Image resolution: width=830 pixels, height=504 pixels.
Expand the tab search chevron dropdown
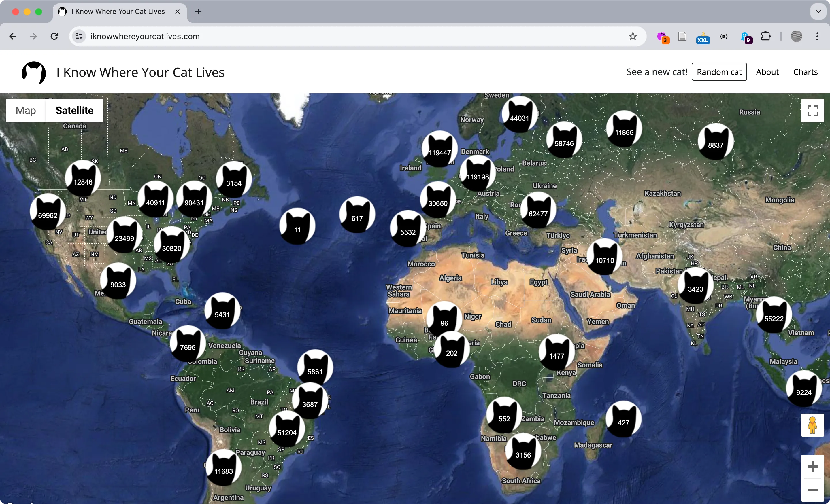[x=818, y=12]
